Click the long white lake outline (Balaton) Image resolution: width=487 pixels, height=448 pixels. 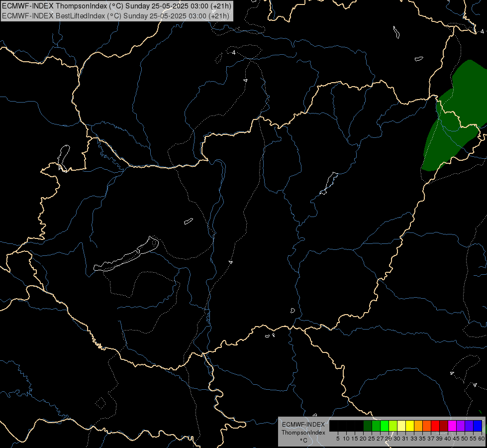(126, 255)
